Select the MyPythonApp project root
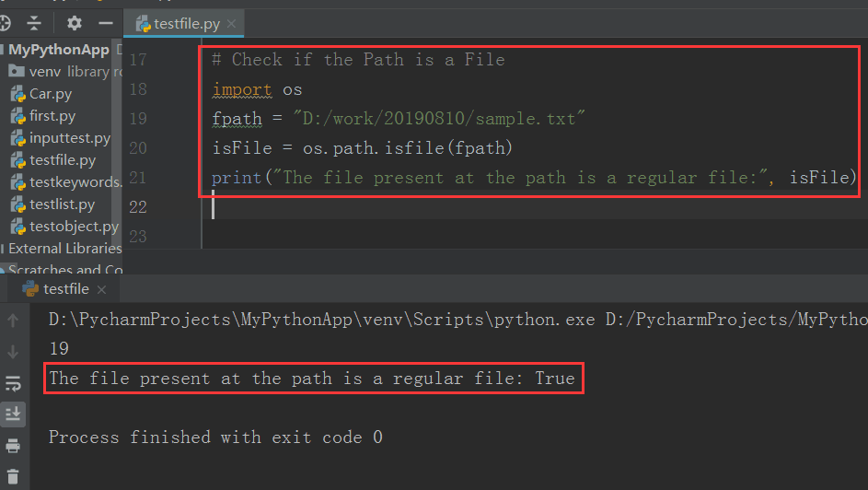Image resolution: width=868 pixels, height=490 pixels. pyautogui.click(x=59, y=50)
